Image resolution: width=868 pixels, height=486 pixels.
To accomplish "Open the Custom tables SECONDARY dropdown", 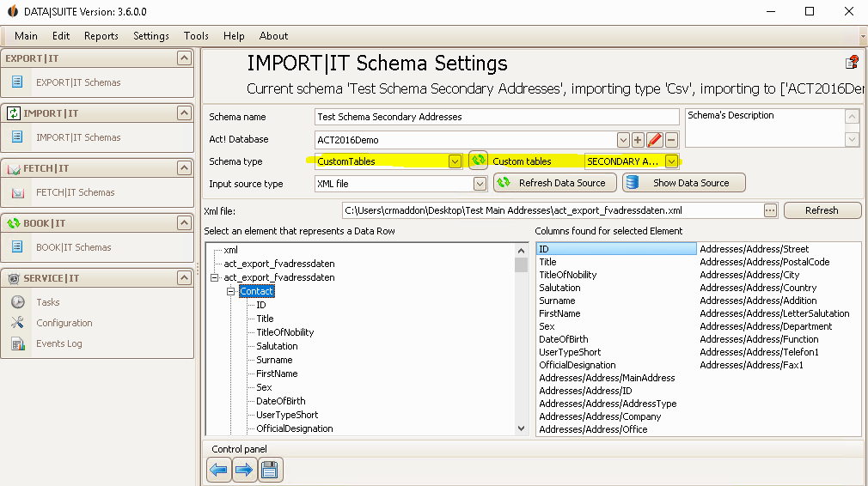I will pyautogui.click(x=671, y=161).
